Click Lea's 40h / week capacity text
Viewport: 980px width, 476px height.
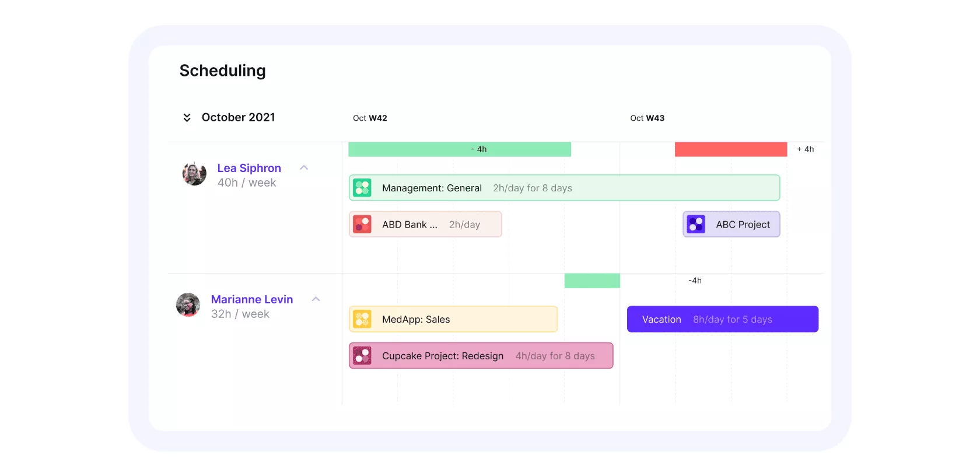[x=247, y=183]
